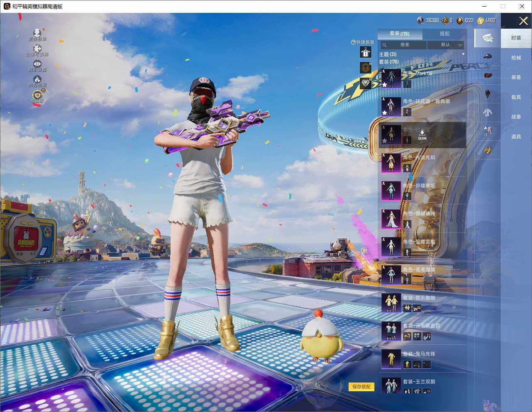This screenshot has height=412, width=532.
Task: Select the outfit thumbnail above 角色-玺窝雪晶
Action: tap(391, 219)
